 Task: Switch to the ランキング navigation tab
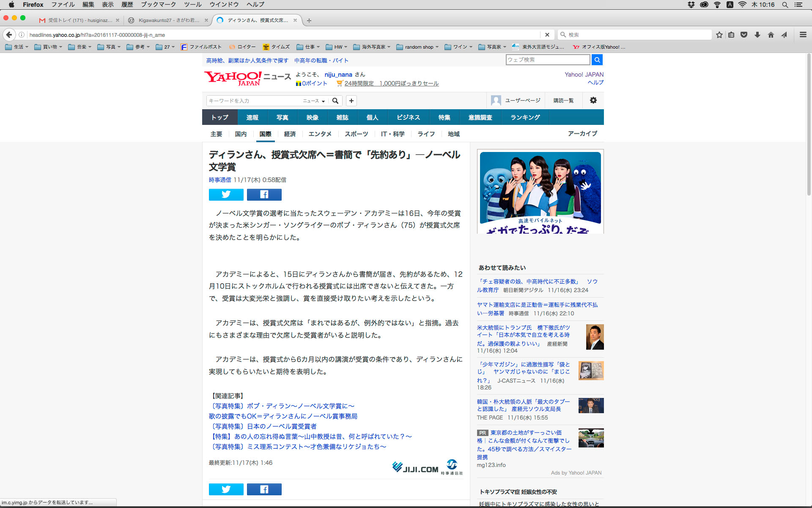[525, 117]
